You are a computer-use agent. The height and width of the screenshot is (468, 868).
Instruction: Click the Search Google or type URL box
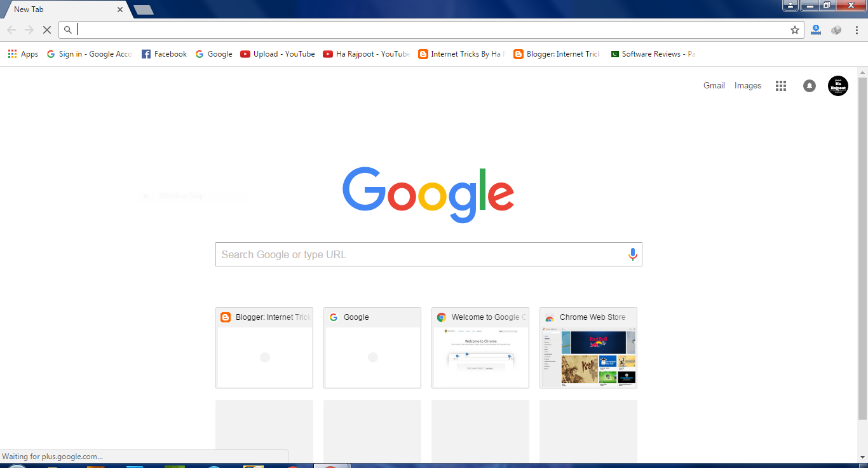click(x=429, y=254)
